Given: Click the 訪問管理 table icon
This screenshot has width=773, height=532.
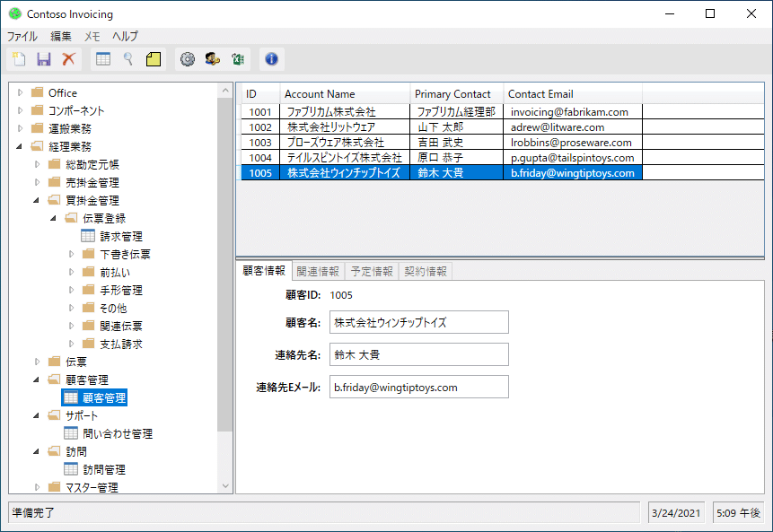Looking at the screenshot, I should click(71, 469).
